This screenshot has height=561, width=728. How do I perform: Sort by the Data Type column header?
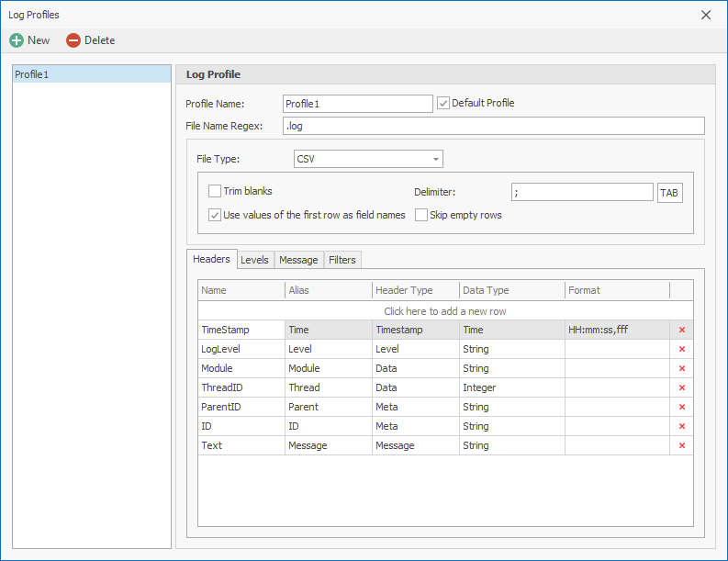tap(512, 290)
